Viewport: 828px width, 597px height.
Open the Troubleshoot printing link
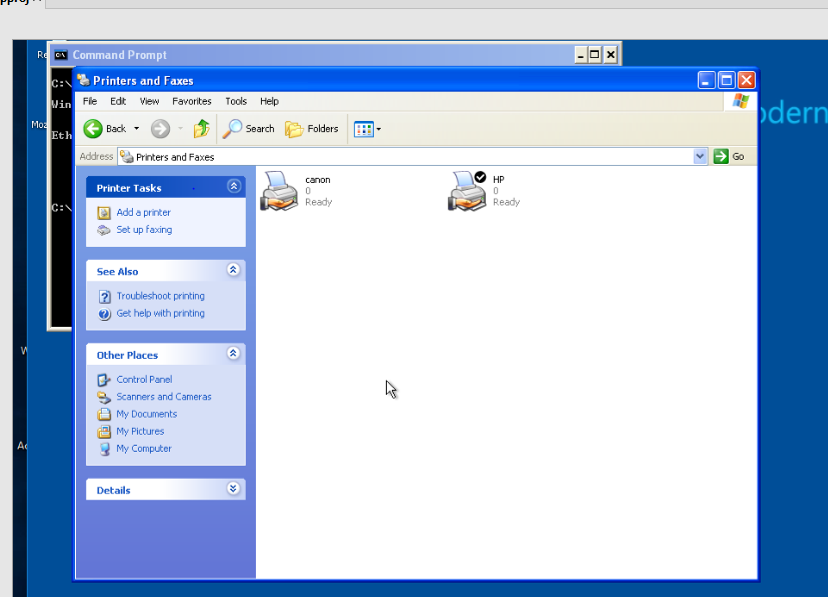coord(160,296)
